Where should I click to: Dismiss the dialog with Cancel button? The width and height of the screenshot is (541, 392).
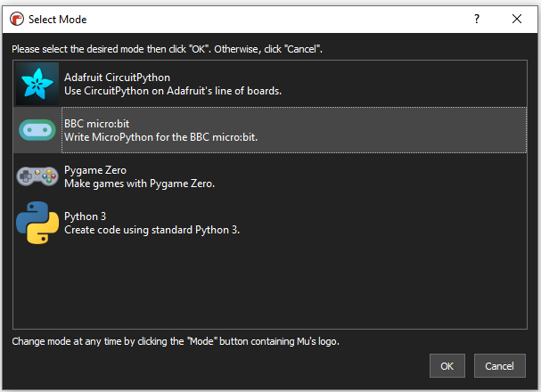500,366
